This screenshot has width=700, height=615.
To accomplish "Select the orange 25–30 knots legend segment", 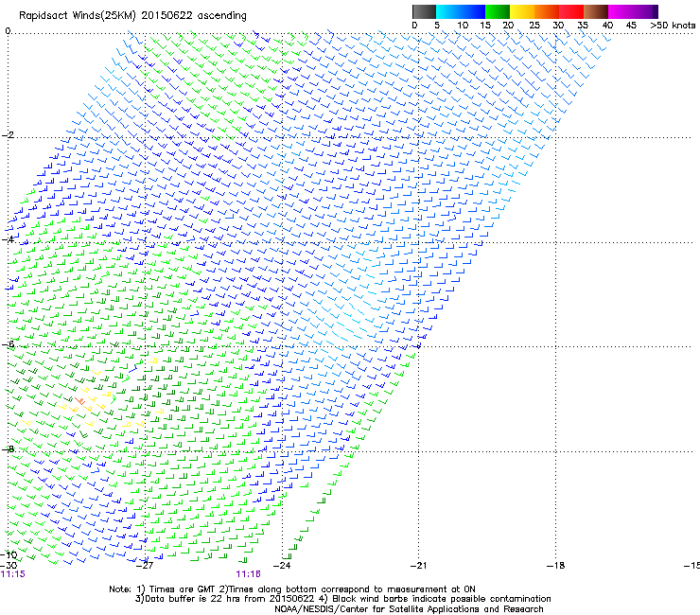I will point(546,11).
